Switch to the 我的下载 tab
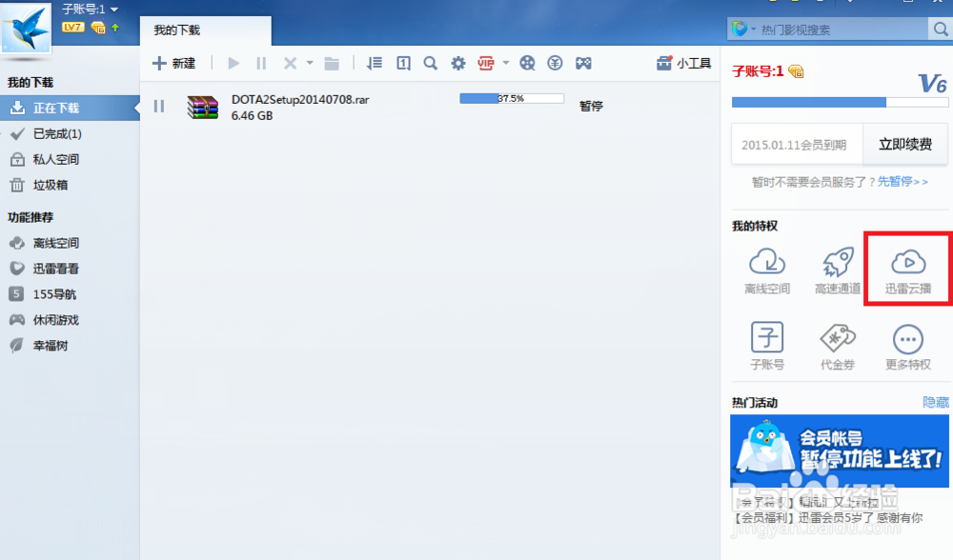This screenshot has width=953, height=560. pyautogui.click(x=206, y=30)
